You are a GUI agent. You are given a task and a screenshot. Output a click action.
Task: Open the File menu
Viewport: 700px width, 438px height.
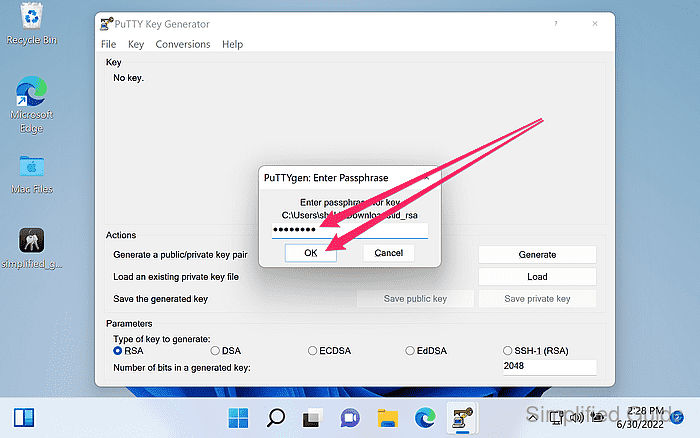click(108, 44)
